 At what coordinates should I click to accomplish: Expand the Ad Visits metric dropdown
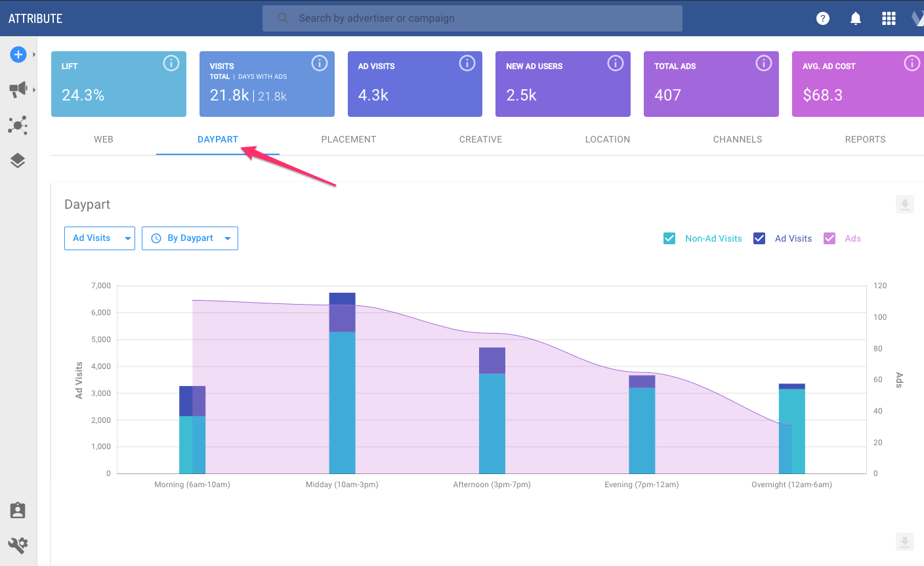pos(100,238)
